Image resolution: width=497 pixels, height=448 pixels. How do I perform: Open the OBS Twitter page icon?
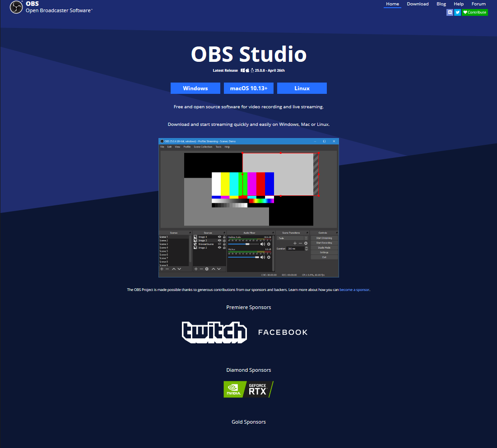click(457, 12)
